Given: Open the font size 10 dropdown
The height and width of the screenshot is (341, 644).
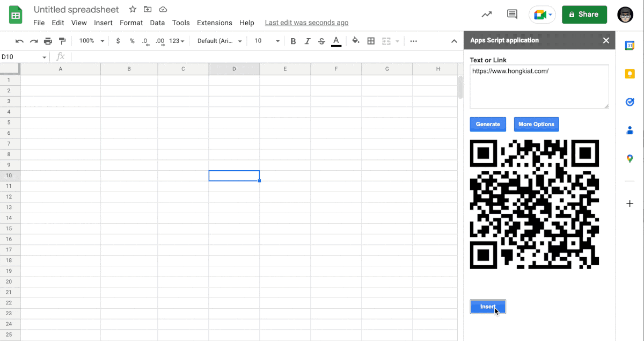Looking at the screenshot, I should (267, 41).
